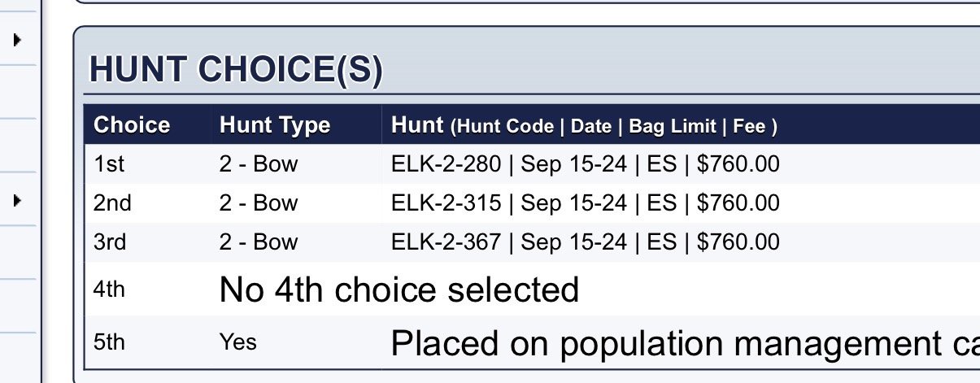Select the 2nd choice cell

112,203
